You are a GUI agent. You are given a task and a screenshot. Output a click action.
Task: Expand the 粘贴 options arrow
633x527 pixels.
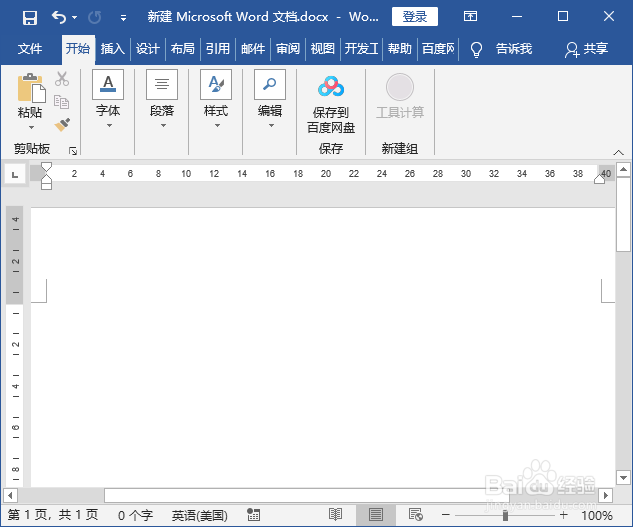(31, 128)
